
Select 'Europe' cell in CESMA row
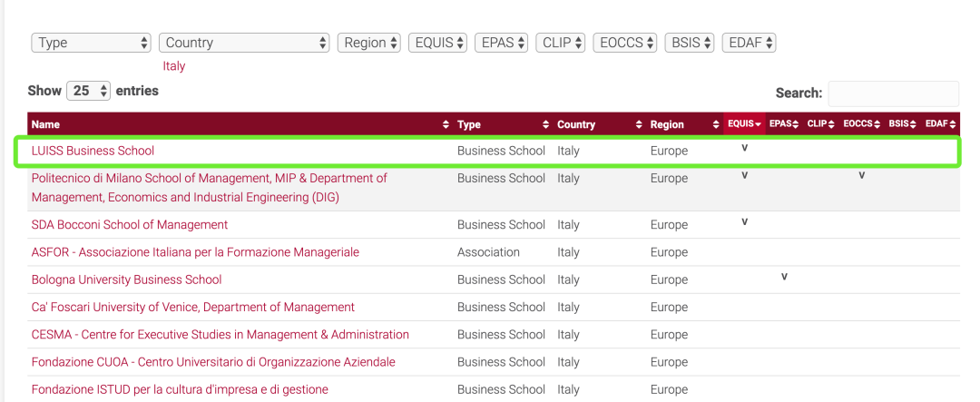[x=669, y=335]
